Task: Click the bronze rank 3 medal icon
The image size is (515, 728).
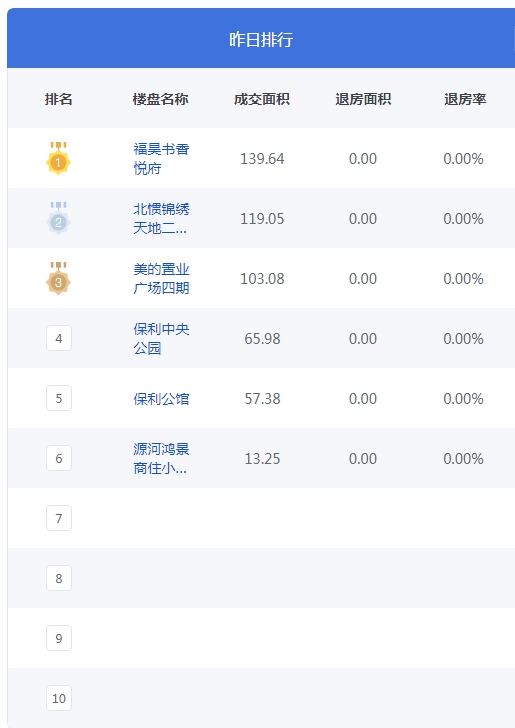Action: [x=59, y=278]
